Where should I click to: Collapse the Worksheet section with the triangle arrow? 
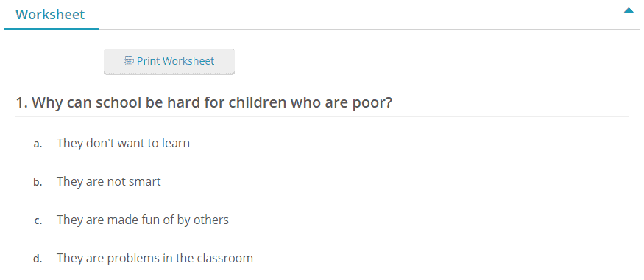tap(629, 11)
